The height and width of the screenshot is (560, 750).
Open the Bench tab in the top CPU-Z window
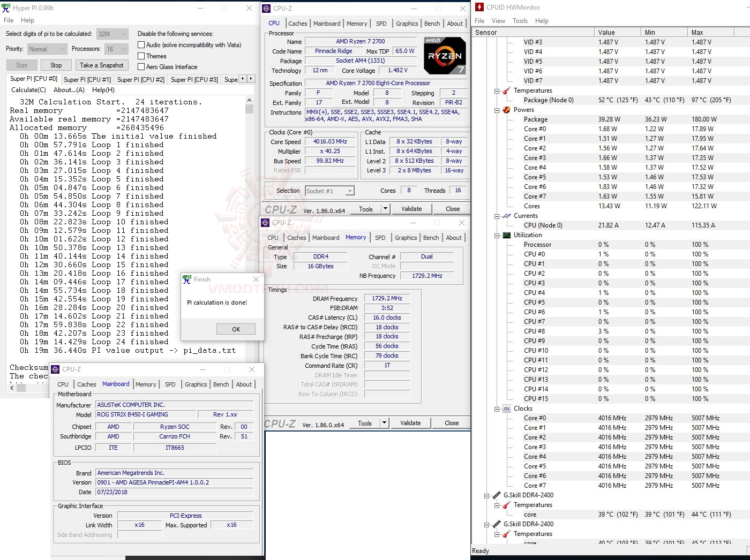click(432, 24)
